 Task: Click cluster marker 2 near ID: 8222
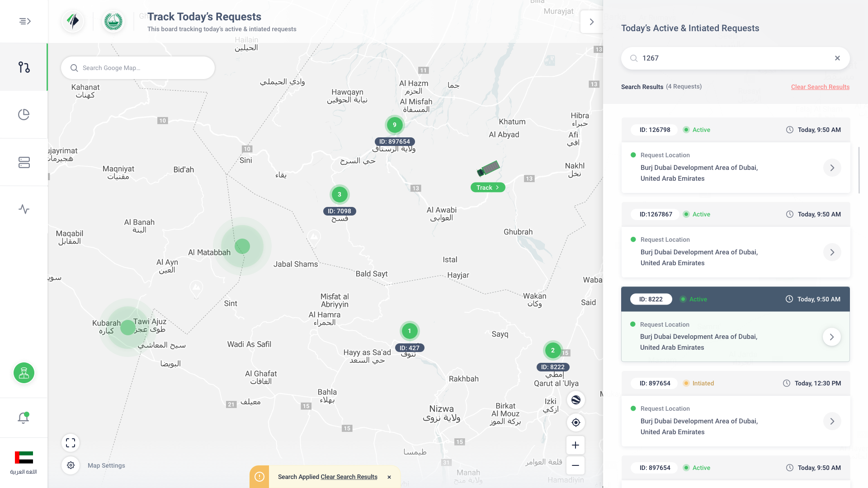coord(552,350)
